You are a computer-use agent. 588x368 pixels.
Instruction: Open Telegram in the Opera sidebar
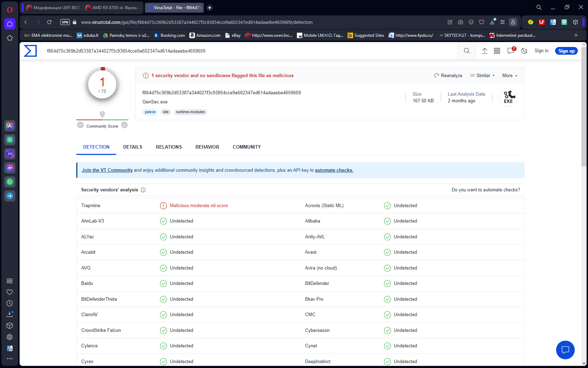coord(10,196)
